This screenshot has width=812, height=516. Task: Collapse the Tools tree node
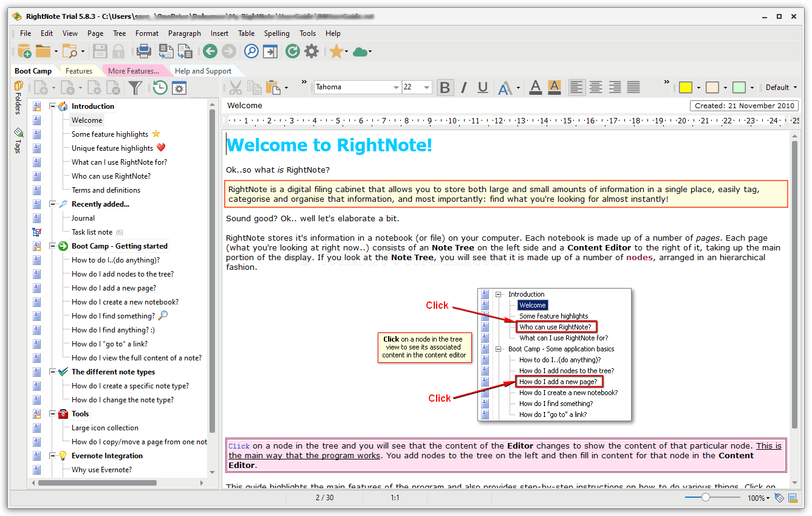[53, 414]
